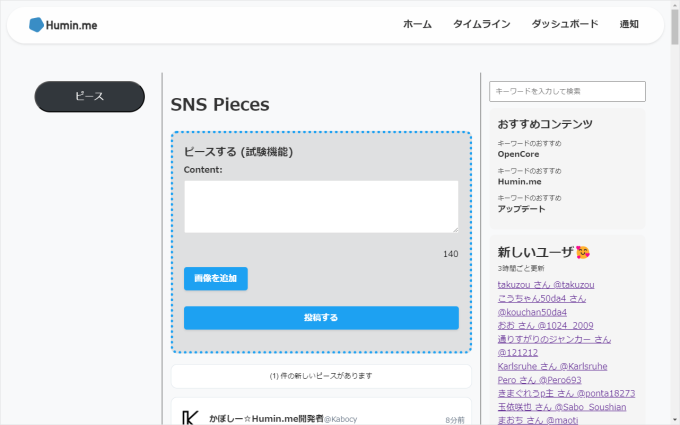This screenshot has height=425, width=680.
Task: Click the 140 character counter
Action: pos(451,254)
